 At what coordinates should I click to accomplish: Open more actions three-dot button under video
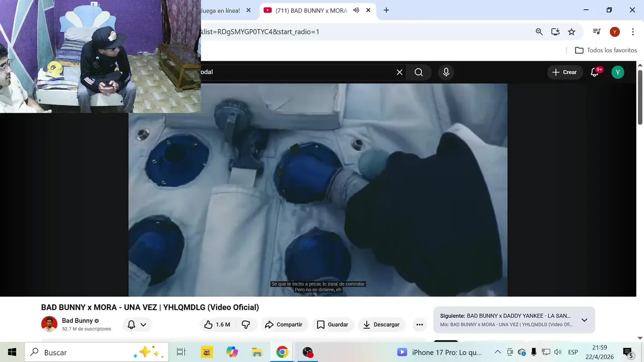click(420, 325)
